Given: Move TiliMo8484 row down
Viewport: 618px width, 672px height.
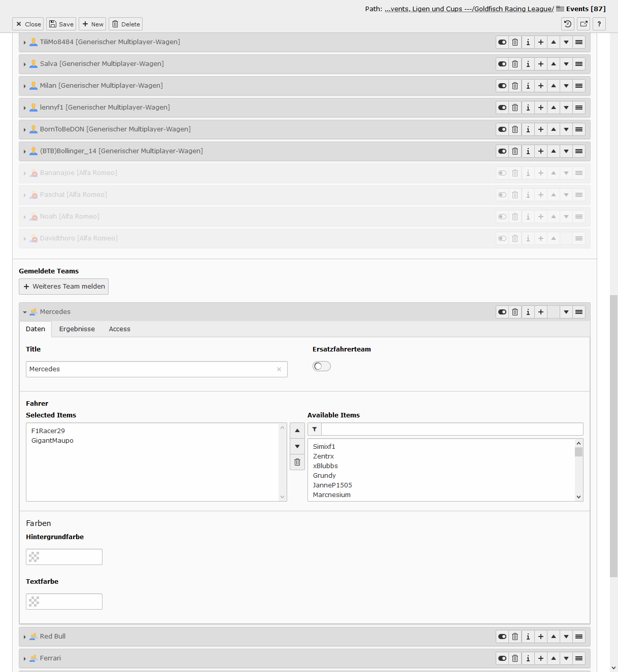Looking at the screenshot, I should coord(566,42).
